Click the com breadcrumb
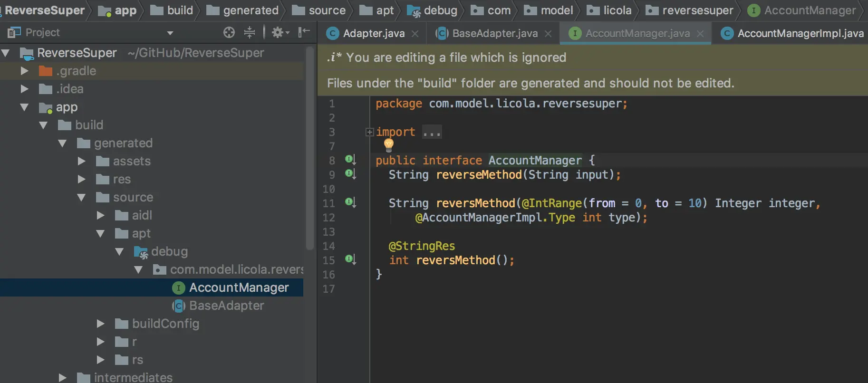This screenshot has height=383, width=868. click(491, 10)
